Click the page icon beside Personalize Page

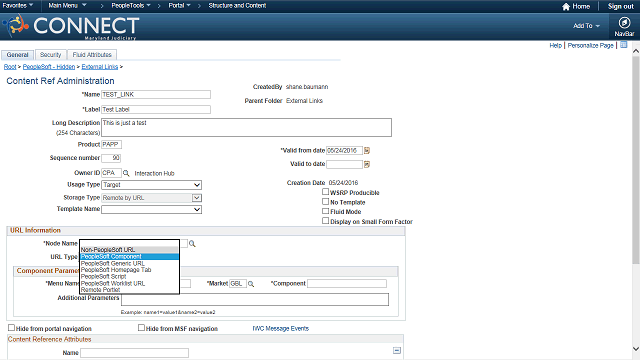(x=624, y=45)
